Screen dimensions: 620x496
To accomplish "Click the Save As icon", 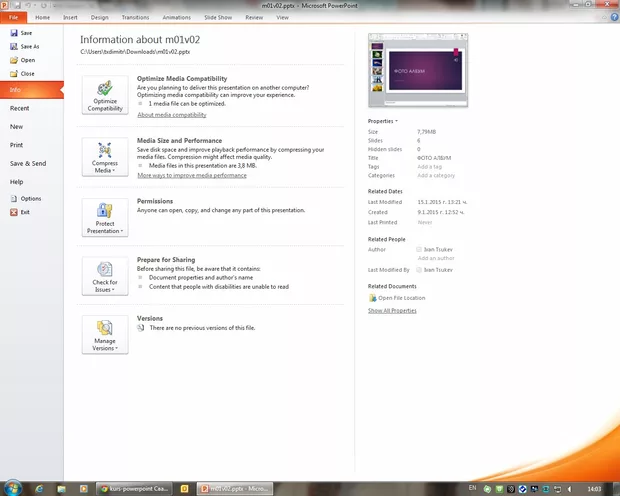I will 13,46.
